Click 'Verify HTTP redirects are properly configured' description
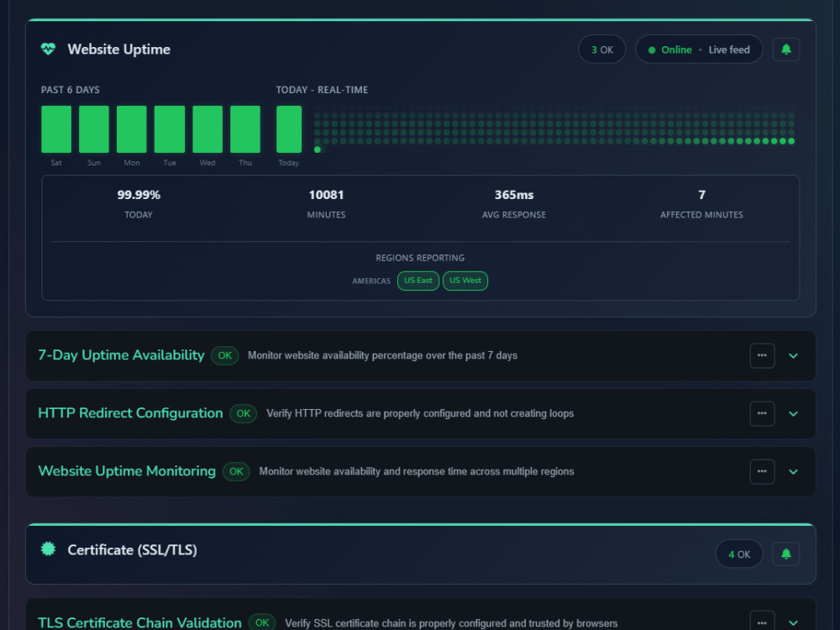The width and height of the screenshot is (840, 630). pyautogui.click(x=420, y=413)
